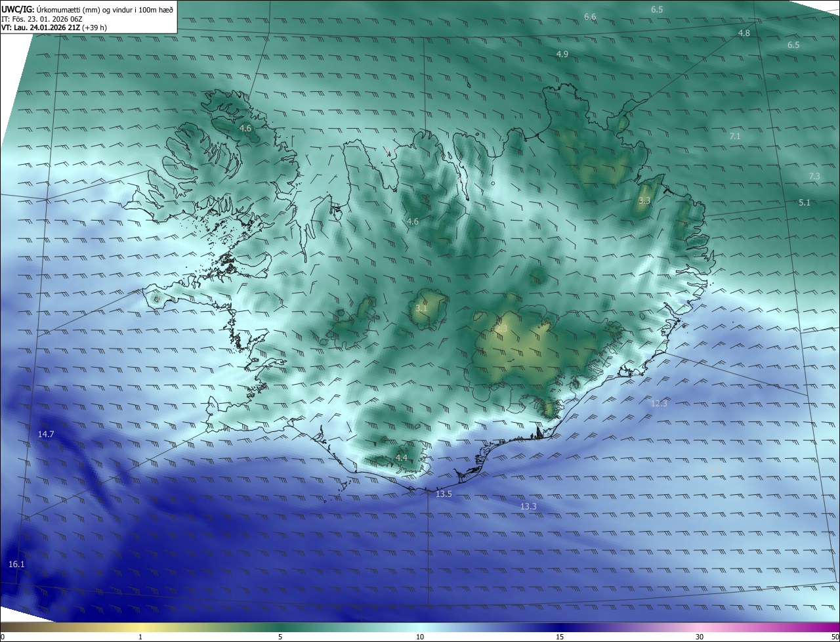Select the 13.5 value at the south coast
This screenshot has height=642, width=840.
[444, 494]
